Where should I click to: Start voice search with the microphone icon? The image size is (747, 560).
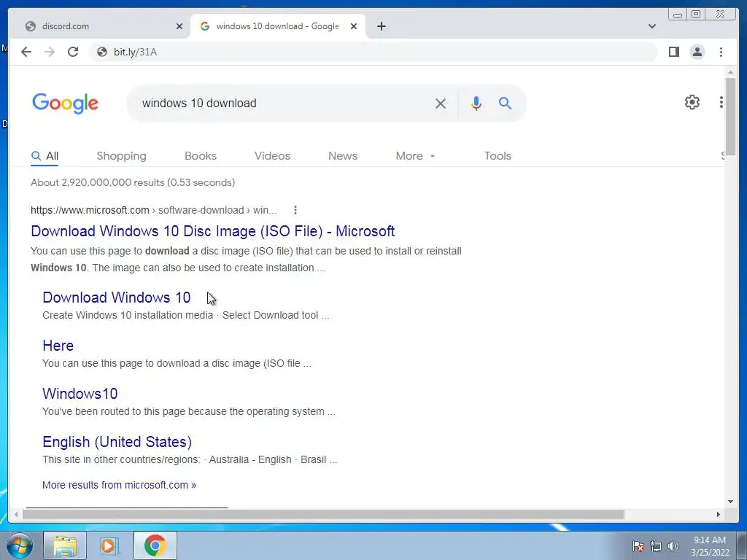[476, 104]
